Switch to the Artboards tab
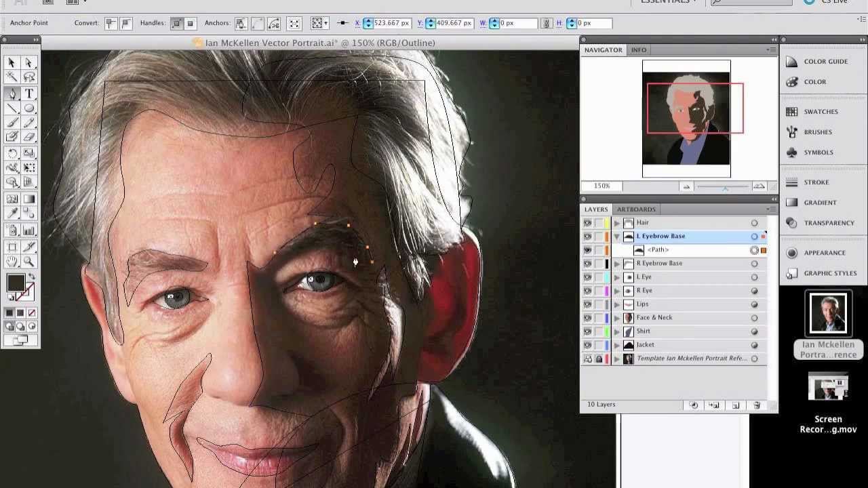The width and height of the screenshot is (868, 488). 635,209
